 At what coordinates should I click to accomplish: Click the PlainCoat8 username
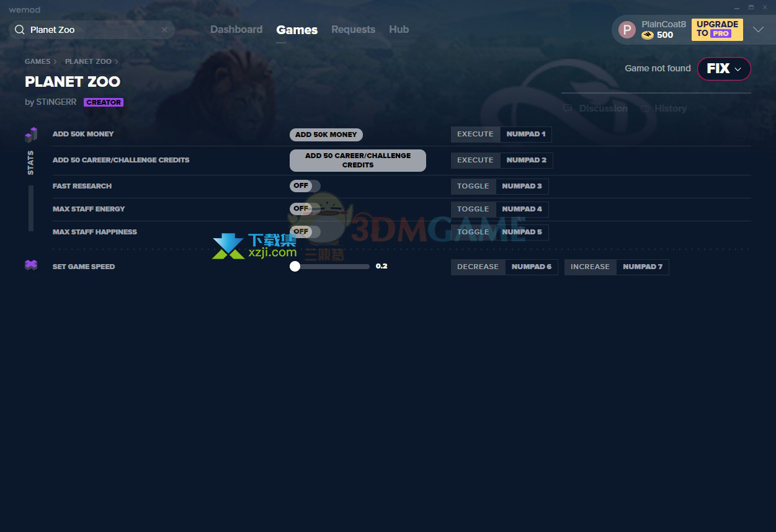point(664,24)
